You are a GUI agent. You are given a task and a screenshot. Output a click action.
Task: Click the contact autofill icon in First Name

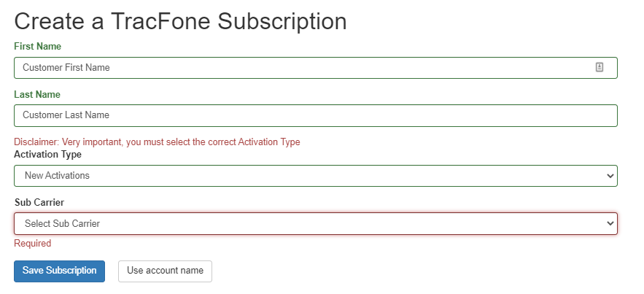(x=600, y=67)
